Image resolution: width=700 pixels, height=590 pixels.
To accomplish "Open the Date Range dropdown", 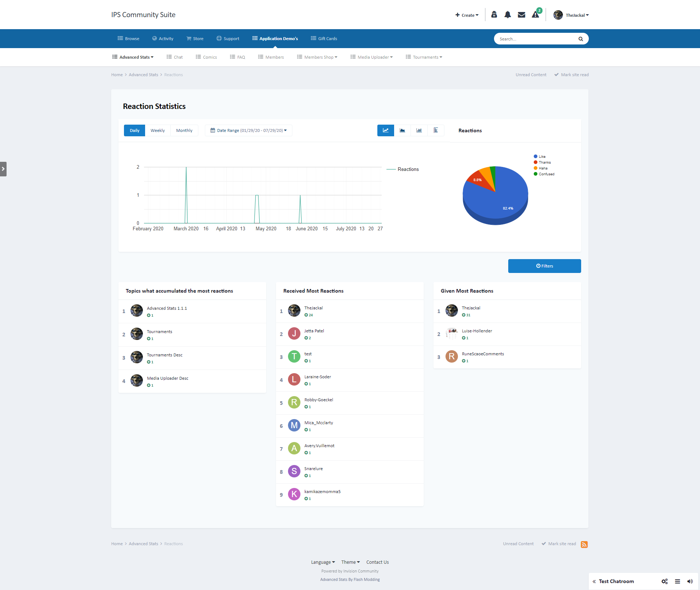I will coord(249,130).
